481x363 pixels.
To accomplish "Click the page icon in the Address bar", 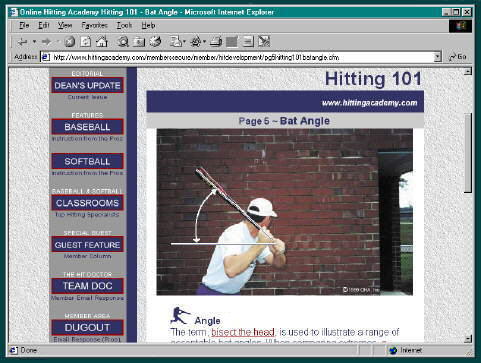I will pyautogui.click(x=45, y=57).
